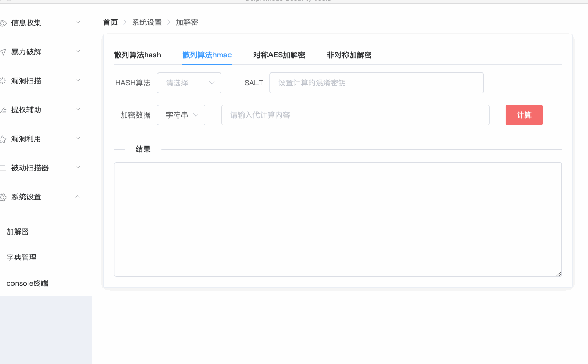Click the eye icon beside 信息收集
The height and width of the screenshot is (364, 588).
pos(3,23)
